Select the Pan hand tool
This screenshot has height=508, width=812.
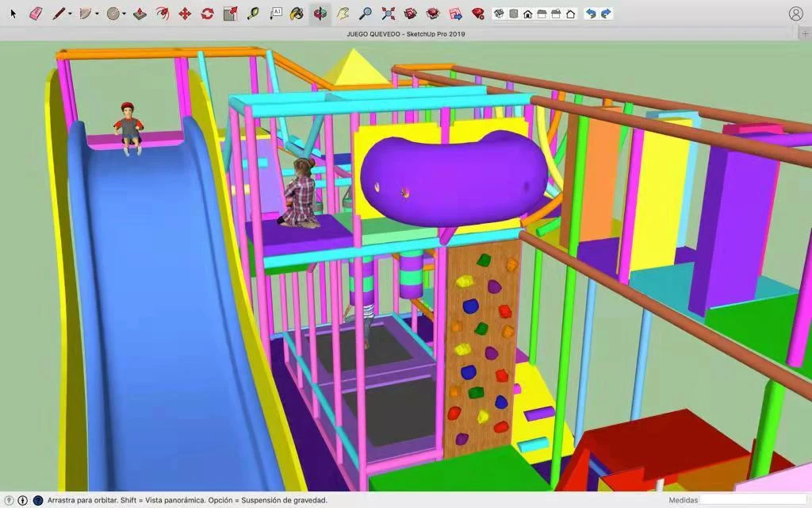343,13
